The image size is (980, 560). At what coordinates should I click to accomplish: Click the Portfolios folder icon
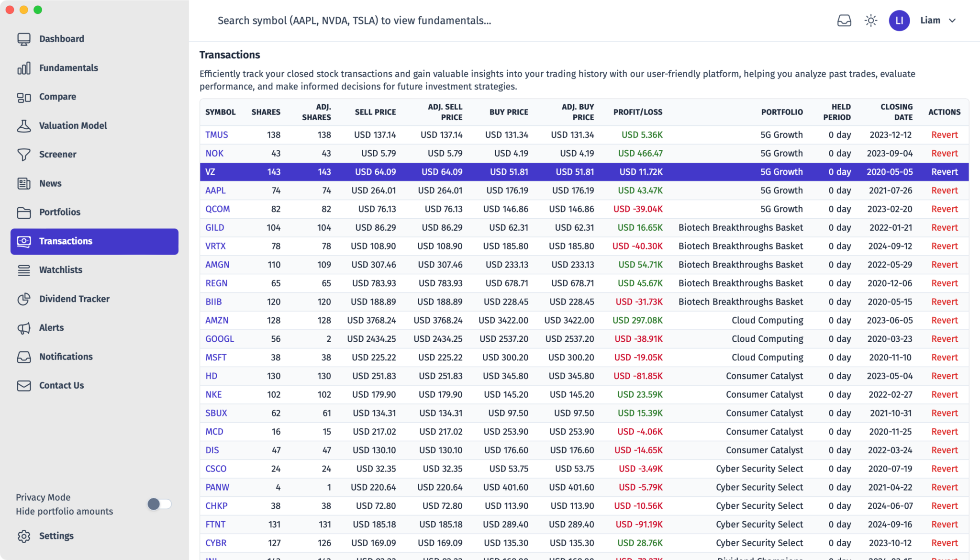24,212
